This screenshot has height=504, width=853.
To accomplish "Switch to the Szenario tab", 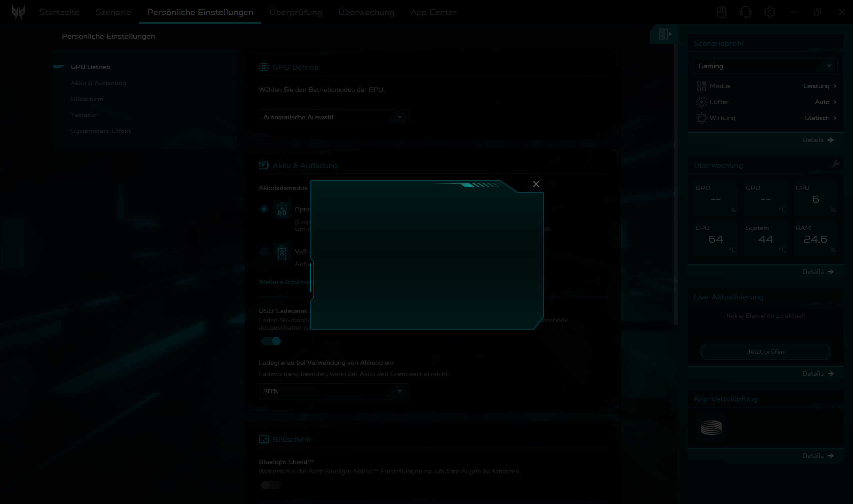I will pyautogui.click(x=113, y=12).
